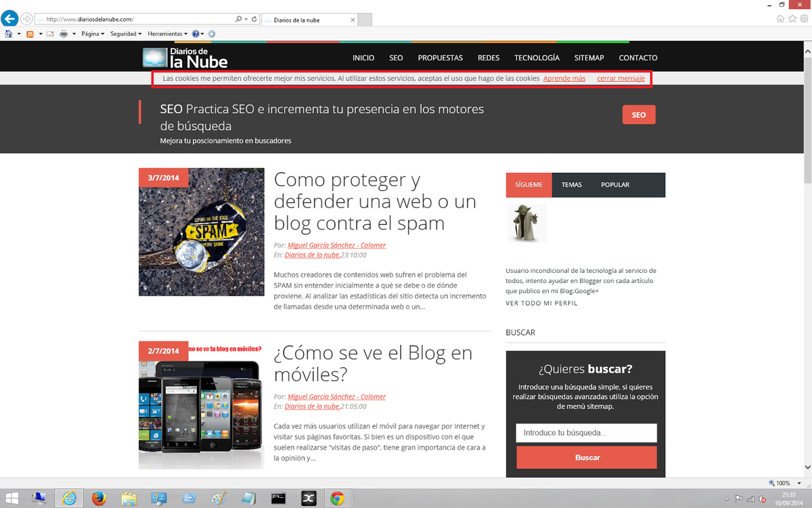Screen dimensions: 812x508
Task: Click the Read mail envelope icon
Action: click(x=49, y=34)
